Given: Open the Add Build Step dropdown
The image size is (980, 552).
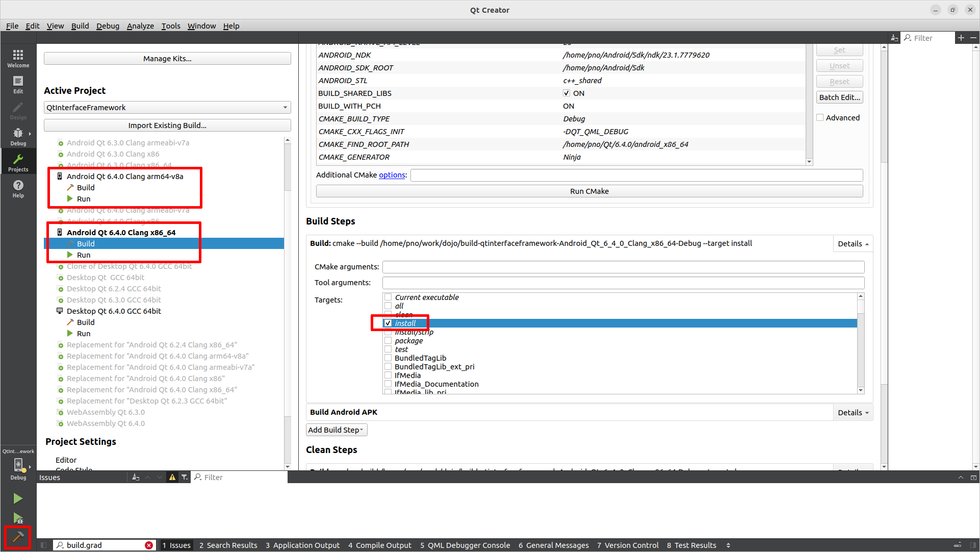Looking at the screenshot, I should pos(336,430).
